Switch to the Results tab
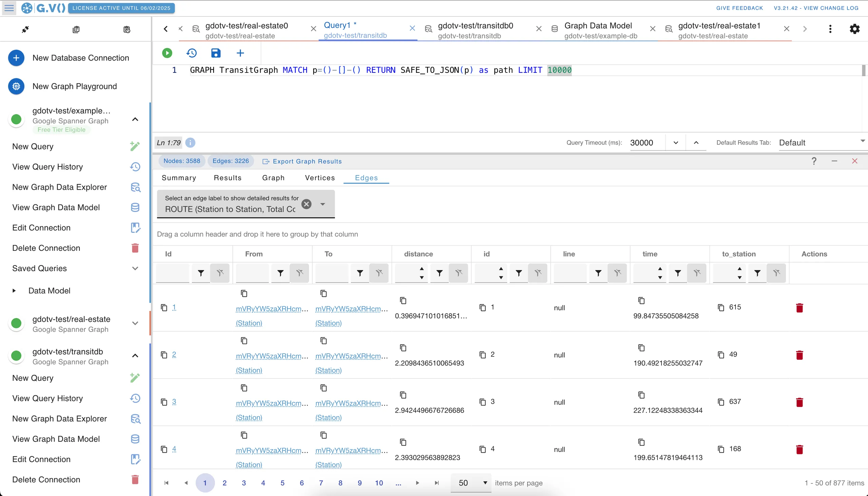Image resolution: width=868 pixels, height=496 pixels. click(228, 178)
